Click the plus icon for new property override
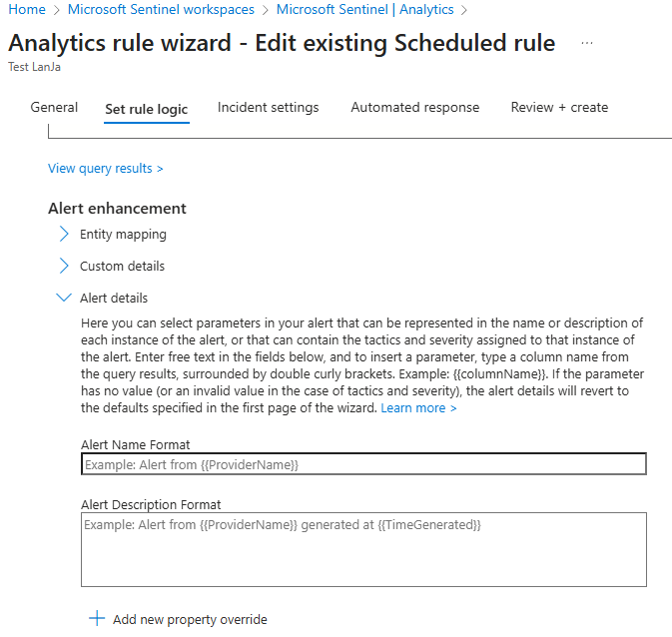The height and width of the screenshot is (637, 672). point(97,619)
